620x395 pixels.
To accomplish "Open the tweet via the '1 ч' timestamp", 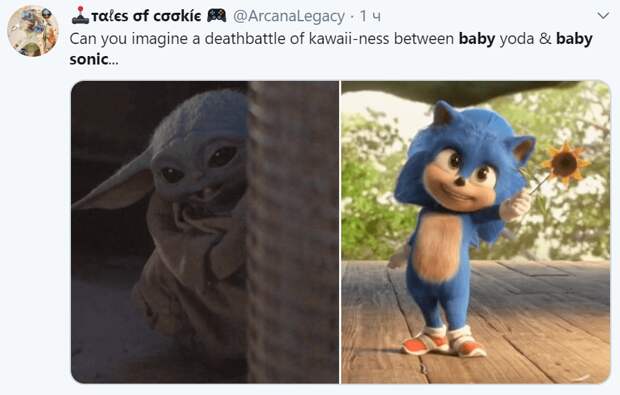I will [x=370, y=16].
